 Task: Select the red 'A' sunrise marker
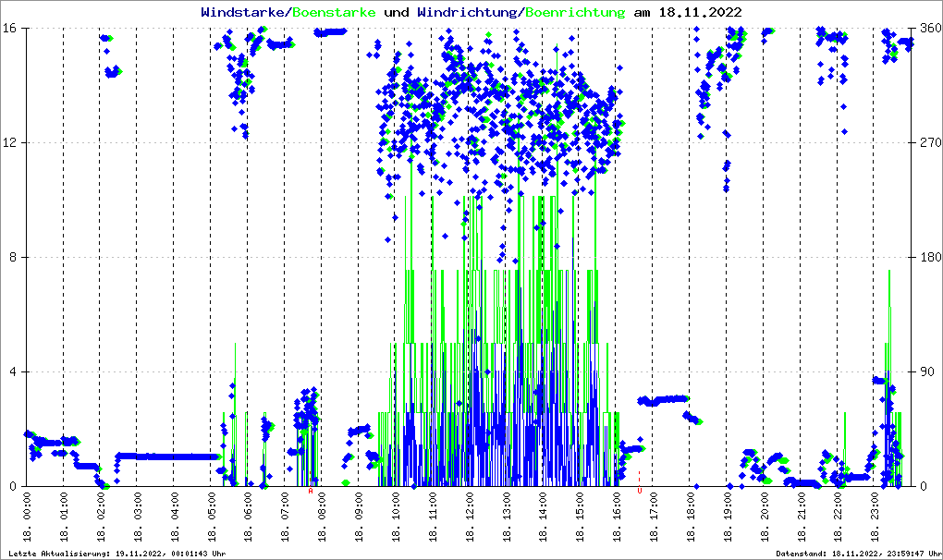pyautogui.click(x=311, y=491)
